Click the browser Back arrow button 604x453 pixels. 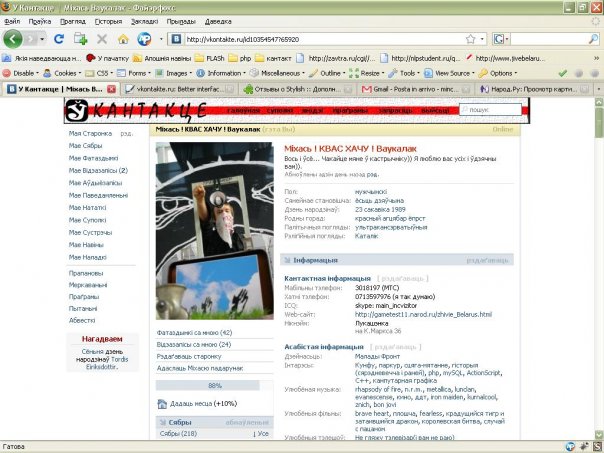[x=14, y=39]
